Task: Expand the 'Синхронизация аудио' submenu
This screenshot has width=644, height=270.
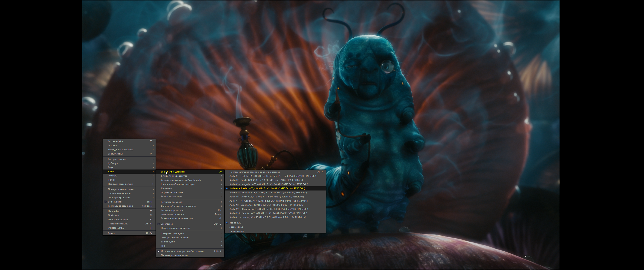Action: point(190,233)
